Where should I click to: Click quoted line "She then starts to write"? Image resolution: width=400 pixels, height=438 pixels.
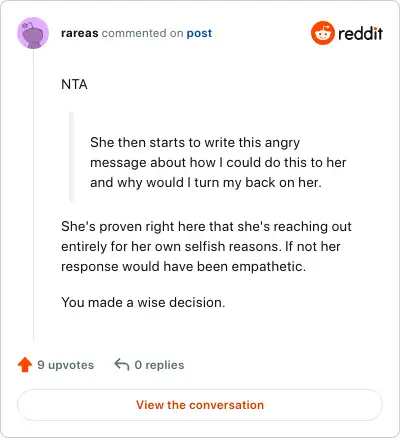[x=195, y=142]
